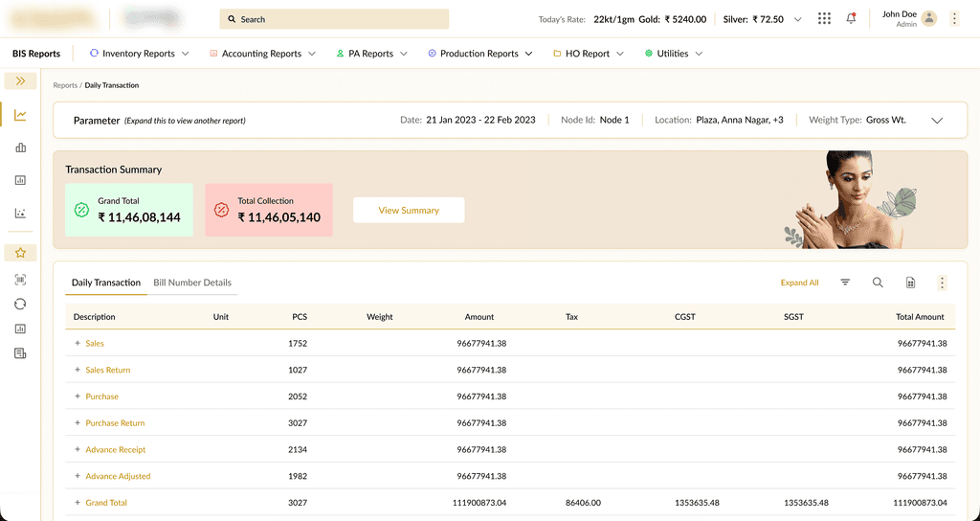This screenshot has width=980, height=521.
Task: Click John Doe user avatar
Action: 929,19
